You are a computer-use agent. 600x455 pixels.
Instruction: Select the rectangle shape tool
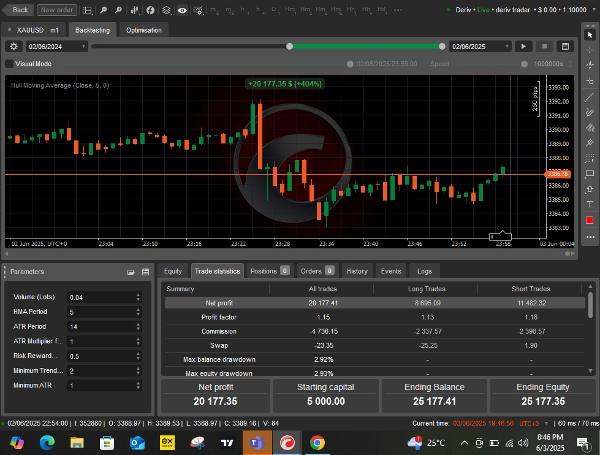590,173
